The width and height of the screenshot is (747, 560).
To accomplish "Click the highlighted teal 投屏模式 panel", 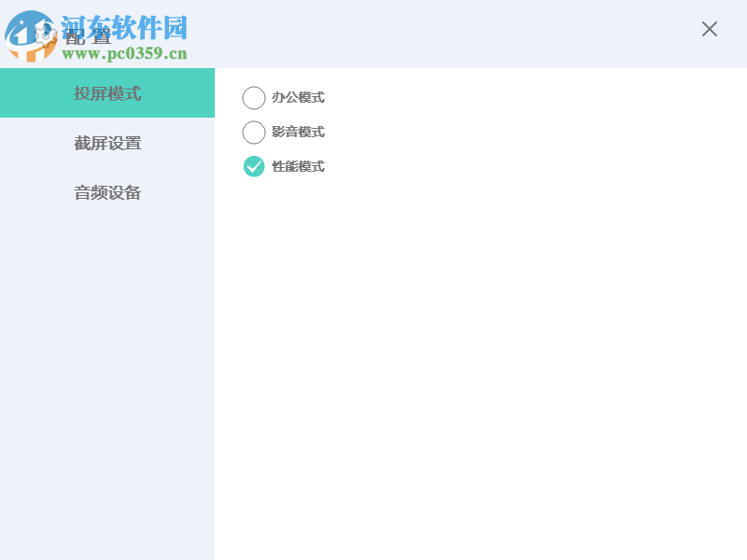I will click(x=107, y=93).
